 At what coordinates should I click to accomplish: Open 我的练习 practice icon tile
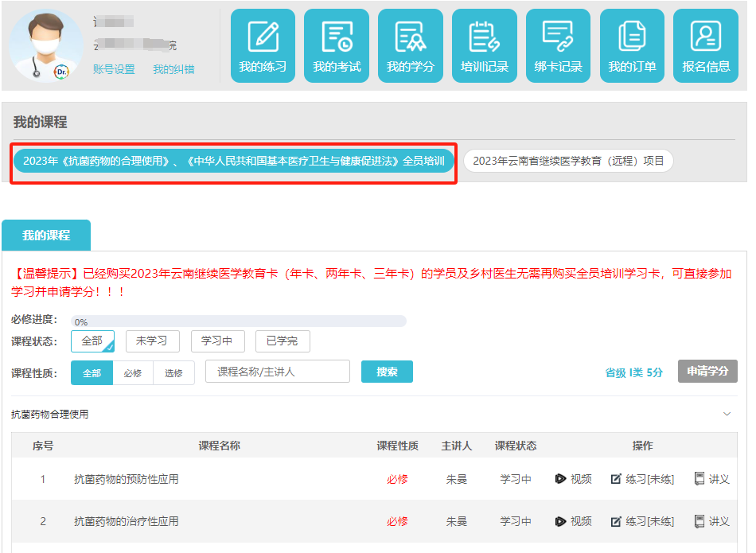[x=263, y=45]
